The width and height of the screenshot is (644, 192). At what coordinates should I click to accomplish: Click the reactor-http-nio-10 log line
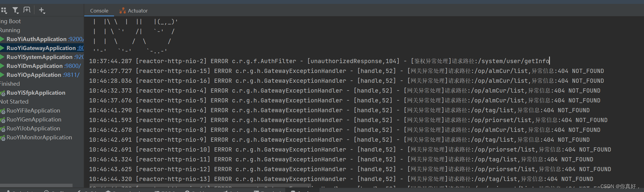tap(350, 149)
